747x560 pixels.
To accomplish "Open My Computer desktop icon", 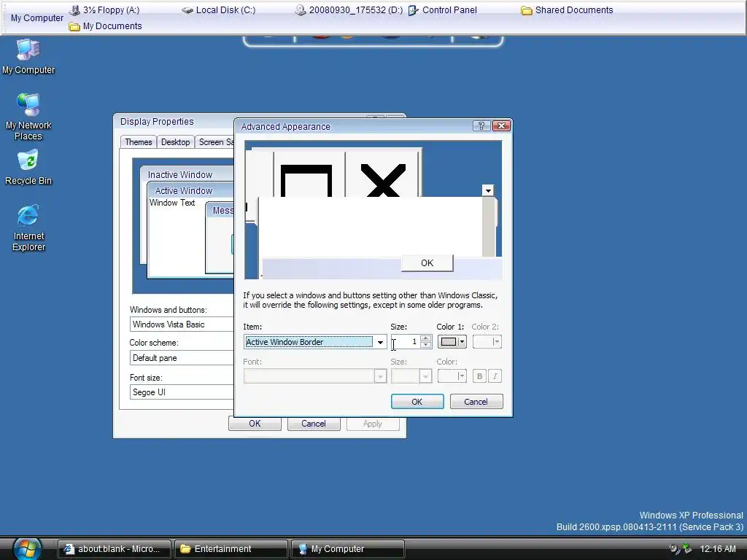I will click(28, 57).
